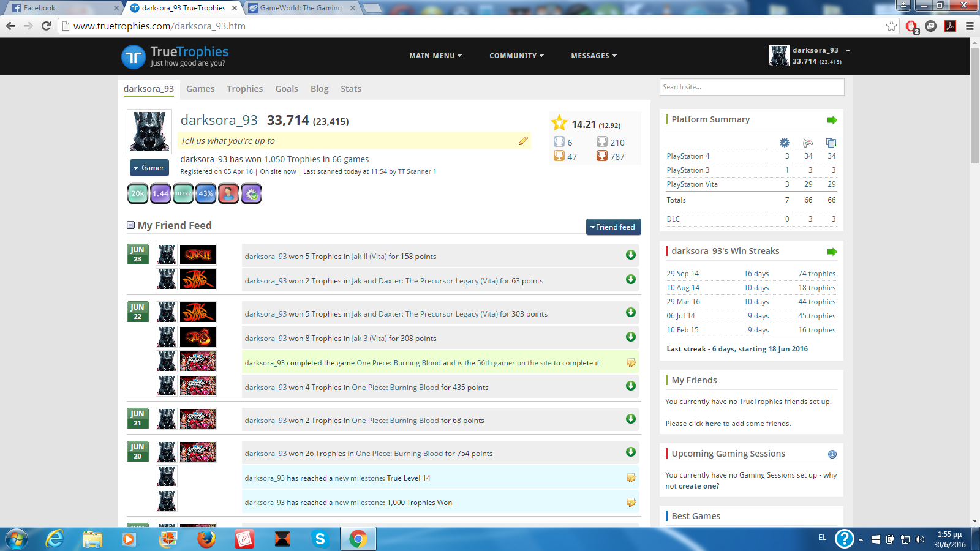980x551 pixels.
Task: Open the MAIN MENU dropdown
Action: [435, 56]
